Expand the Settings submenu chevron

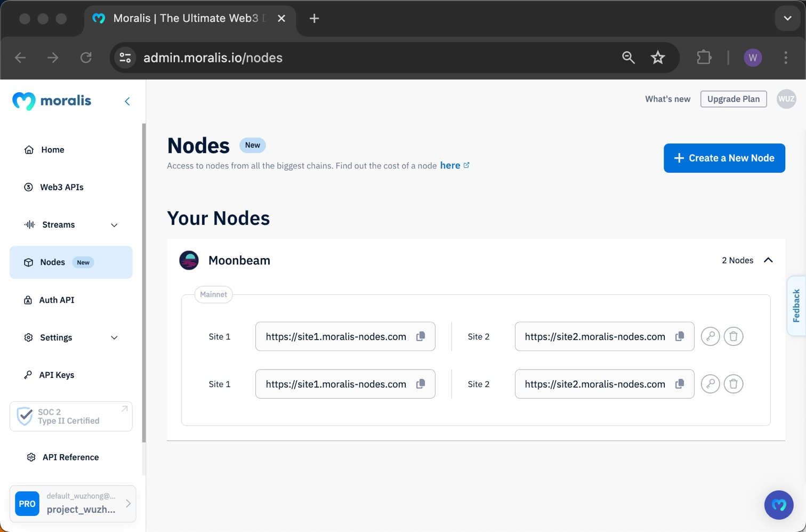click(114, 337)
